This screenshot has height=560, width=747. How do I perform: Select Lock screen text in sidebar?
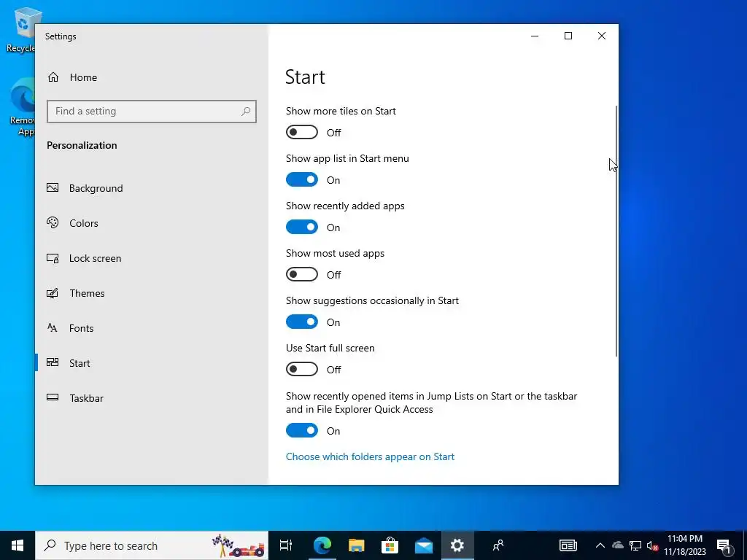[95, 258]
